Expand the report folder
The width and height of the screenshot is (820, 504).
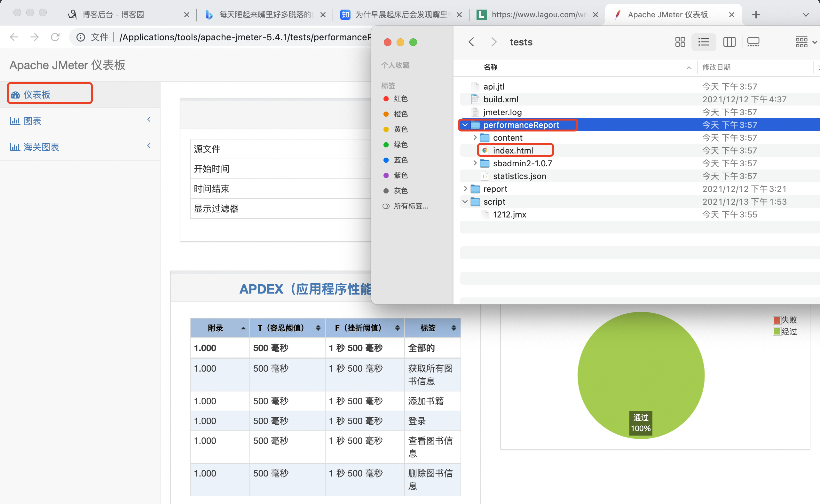point(465,189)
